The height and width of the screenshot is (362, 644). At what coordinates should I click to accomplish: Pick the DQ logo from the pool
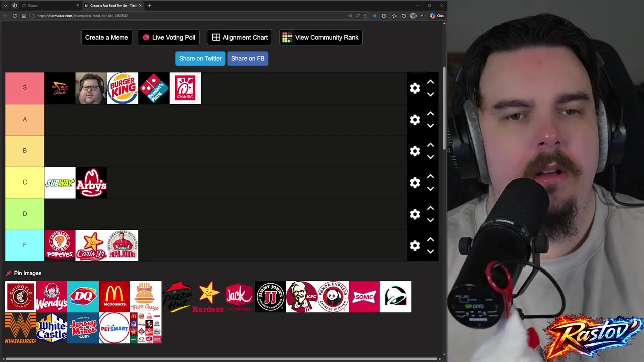83,297
